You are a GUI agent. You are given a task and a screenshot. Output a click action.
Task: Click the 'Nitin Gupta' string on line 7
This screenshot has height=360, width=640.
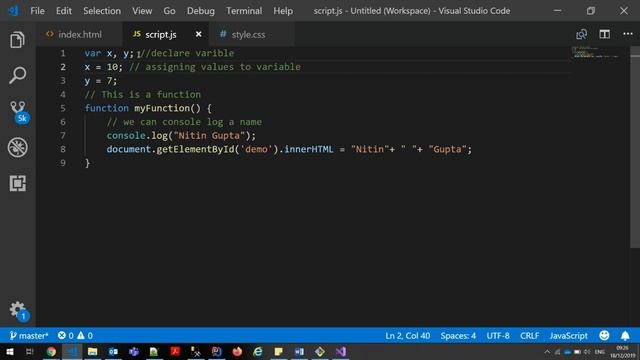[x=209, y=136]
